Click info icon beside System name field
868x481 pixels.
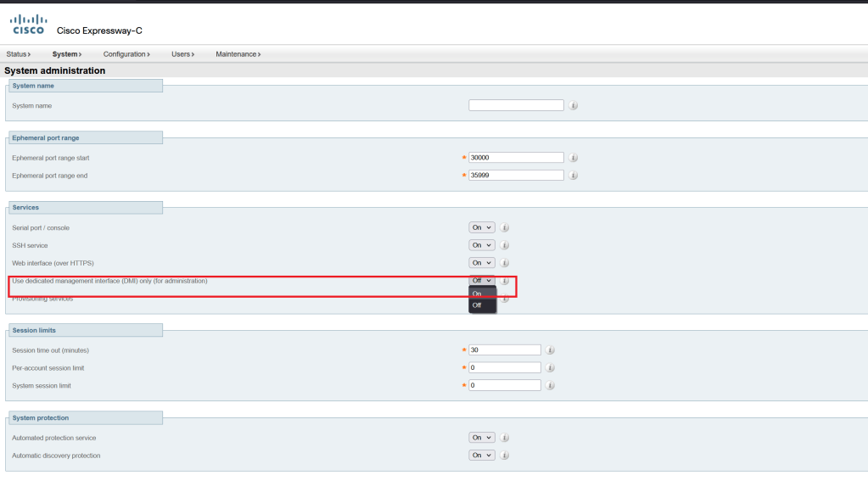coord(574,106)
